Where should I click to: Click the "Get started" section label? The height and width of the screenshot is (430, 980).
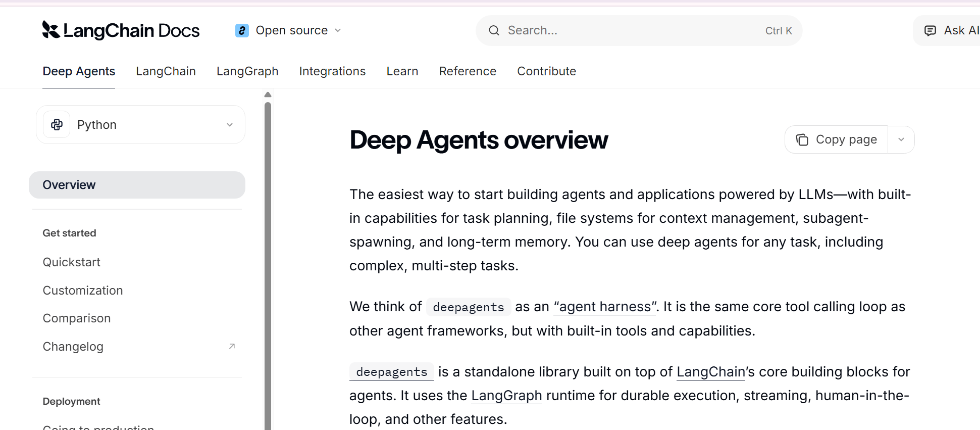69,233
